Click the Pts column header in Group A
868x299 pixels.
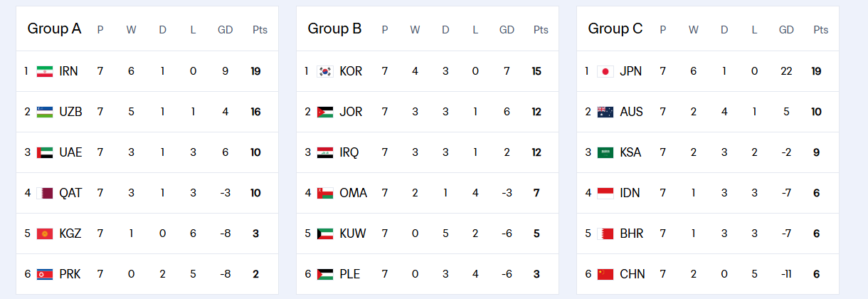[260, 30]
